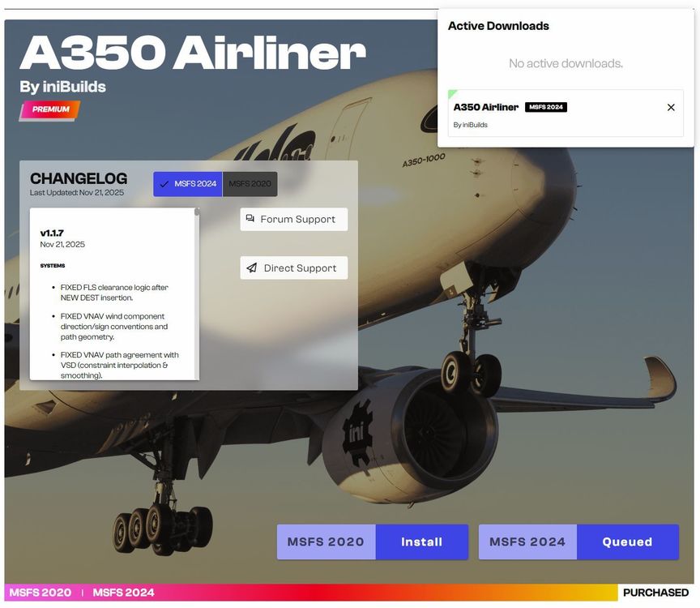Click MSFS 2020 label beside Install
Screen dimensions: 700x608
click(326, 542)
